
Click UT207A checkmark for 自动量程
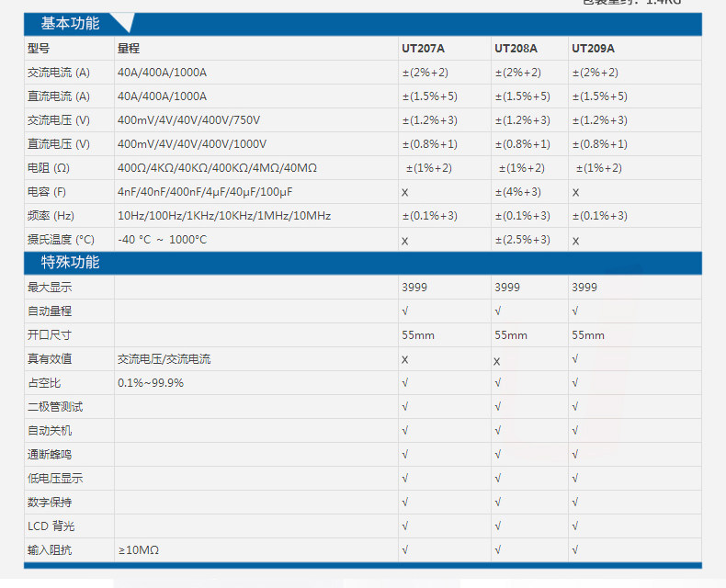click(405, 311)
